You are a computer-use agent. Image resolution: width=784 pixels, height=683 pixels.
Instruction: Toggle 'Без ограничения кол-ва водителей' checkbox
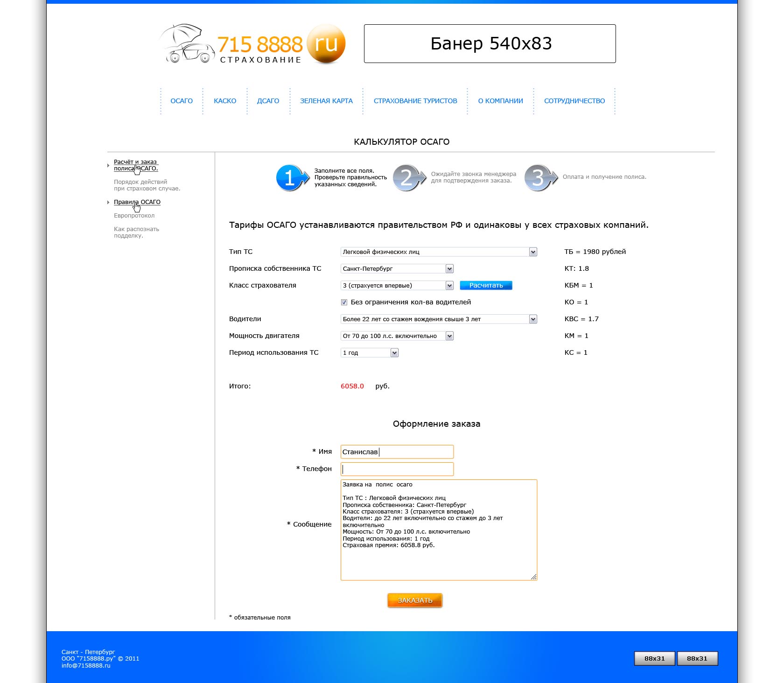[344, 302]
